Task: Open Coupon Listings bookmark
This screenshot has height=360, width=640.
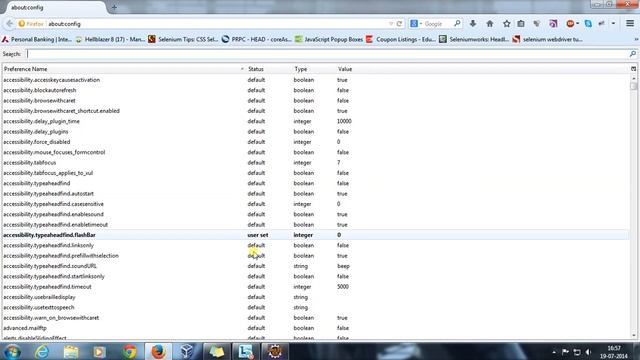Action: [x=401, y=40]
